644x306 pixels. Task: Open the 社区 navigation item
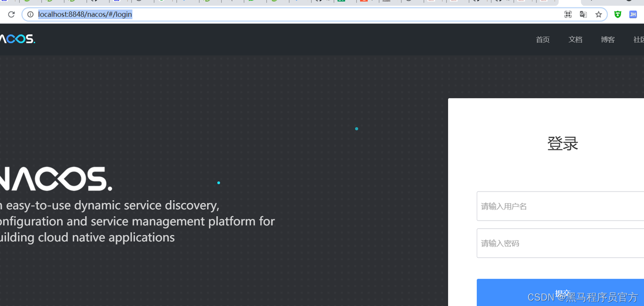[639, 40]
